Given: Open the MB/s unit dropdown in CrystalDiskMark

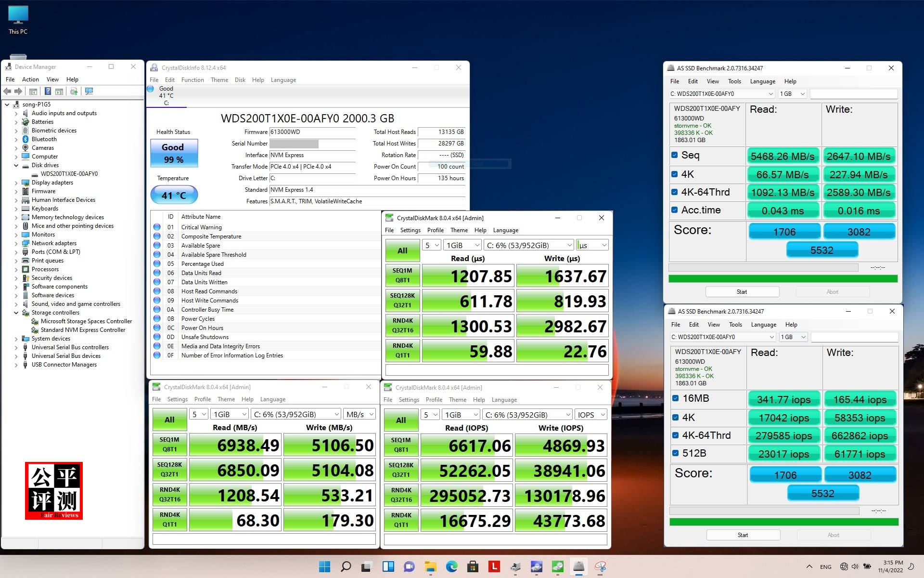Looking at the screenshot, I should (x=359, y=414).
